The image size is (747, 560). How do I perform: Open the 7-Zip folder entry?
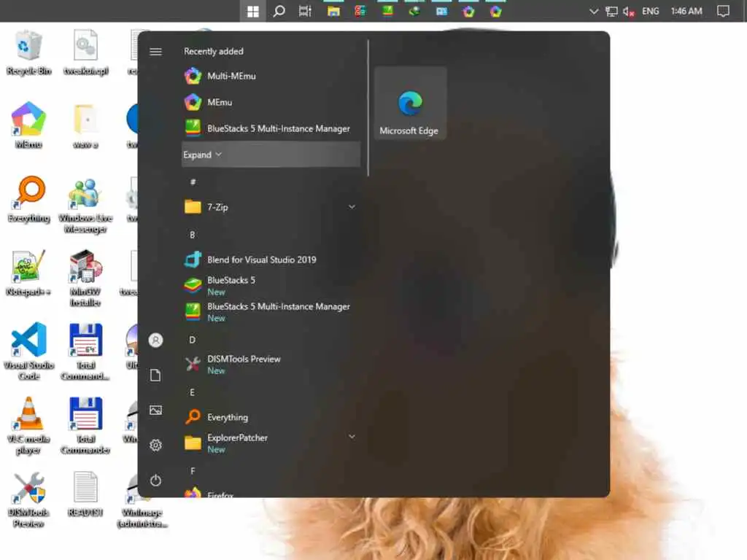click(x=271, y=207)
